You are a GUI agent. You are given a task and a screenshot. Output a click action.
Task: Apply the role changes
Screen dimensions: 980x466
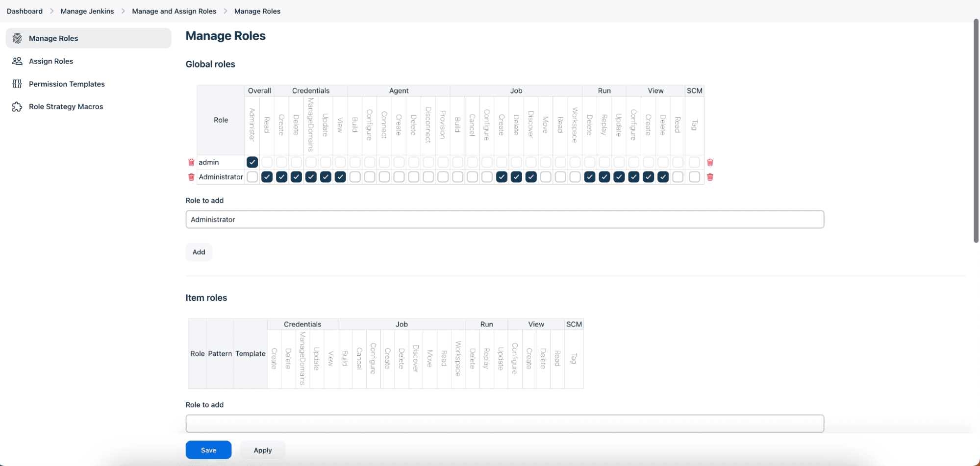coord(263,450)
